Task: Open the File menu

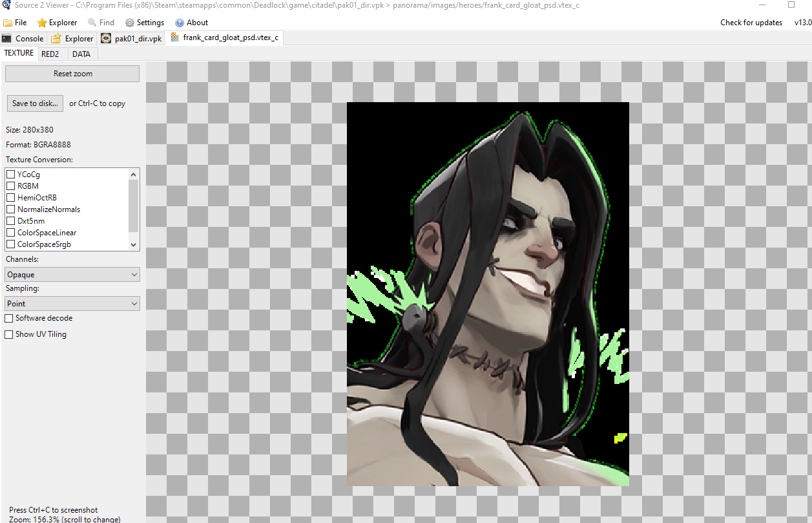Action: tap(16, 23)
